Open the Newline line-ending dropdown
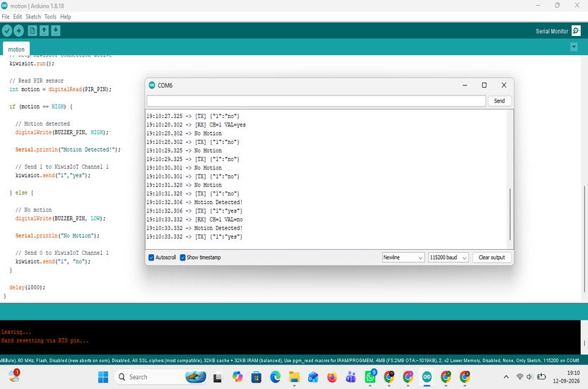 [x=403, y=258]
